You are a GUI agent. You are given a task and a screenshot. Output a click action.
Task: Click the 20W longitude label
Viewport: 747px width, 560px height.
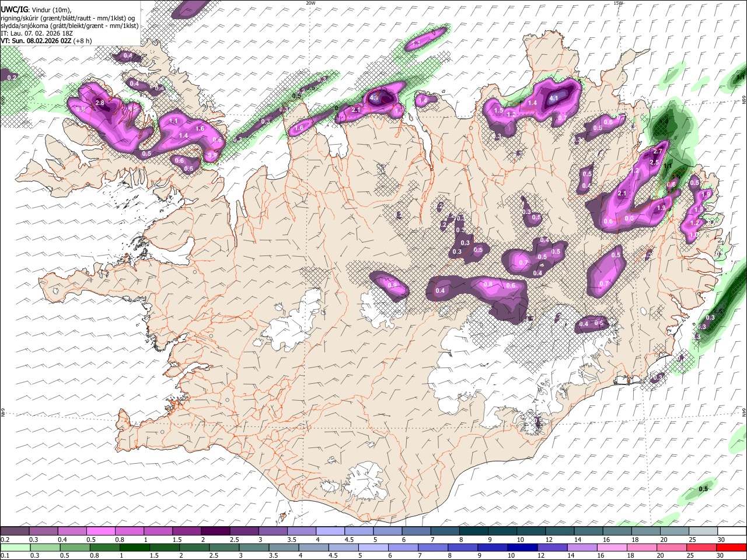(x=310, y=3)
